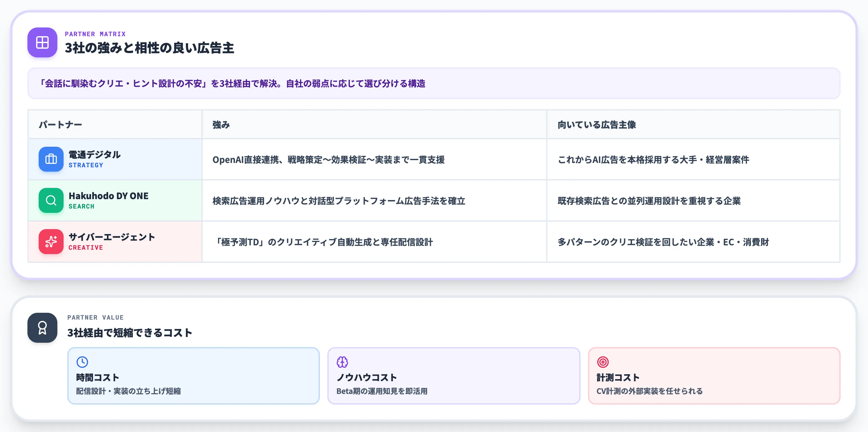The width and height of the screenshot is (868, 432).
Task: Click the description Beta期の運用知見を即活用
Action: click(x=382, y=391)
